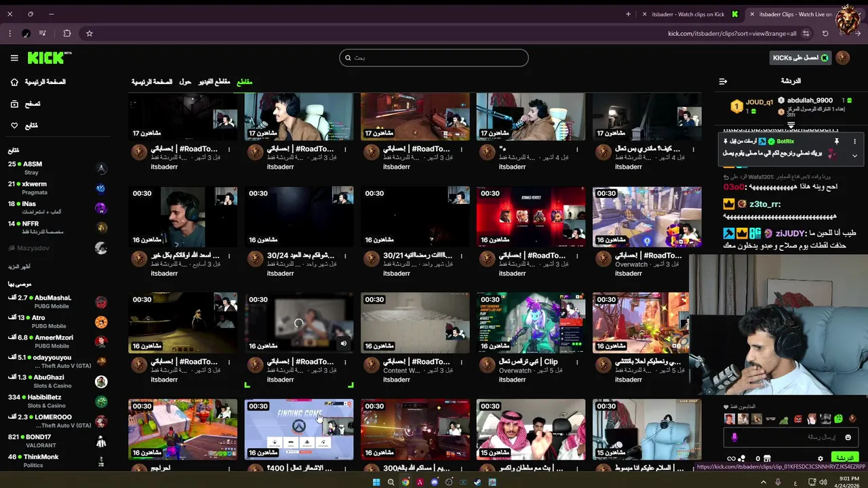
Task: Open taskbar Search icon
Action: [x=391, y=482]
